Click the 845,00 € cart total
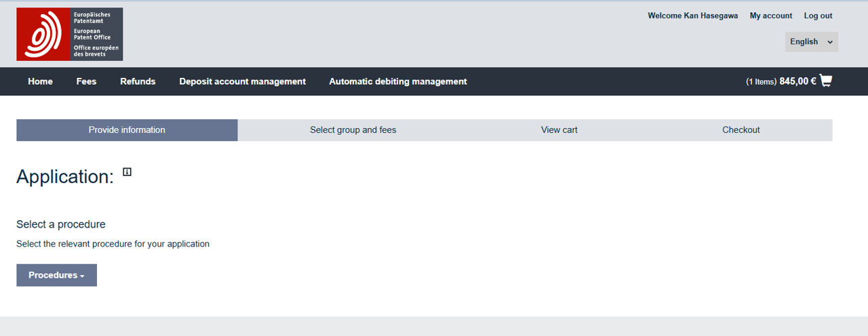 pyautogui.click(x=797, y=81)
